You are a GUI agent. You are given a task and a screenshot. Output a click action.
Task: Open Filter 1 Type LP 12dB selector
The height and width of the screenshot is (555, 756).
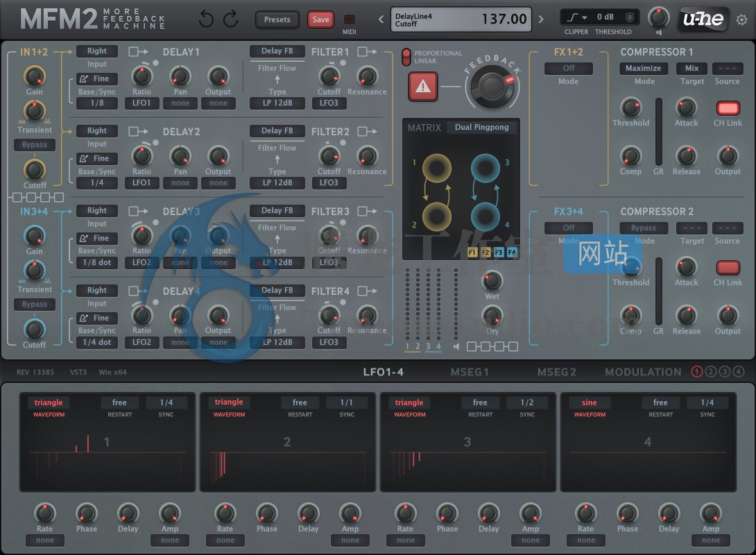[x=277, y=103]
